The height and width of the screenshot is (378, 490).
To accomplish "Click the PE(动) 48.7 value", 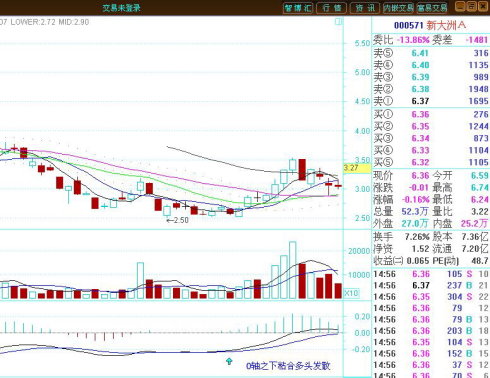I will [x=480, y=261].
